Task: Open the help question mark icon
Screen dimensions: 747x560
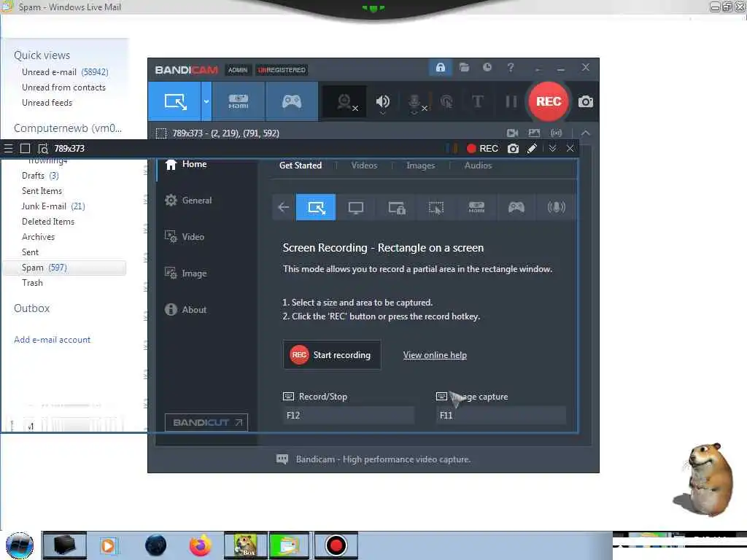Action: (x=510, y=68)
